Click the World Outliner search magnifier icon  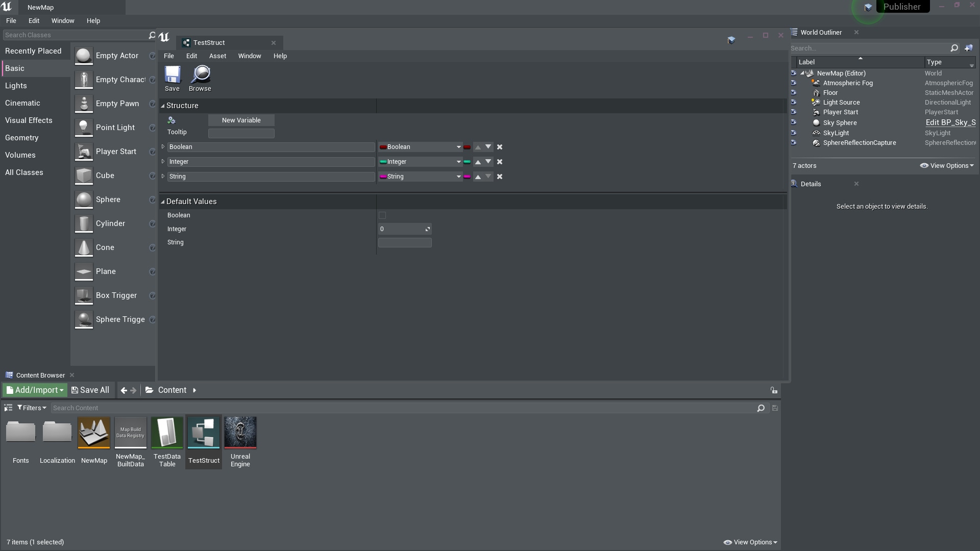point(954,48)
